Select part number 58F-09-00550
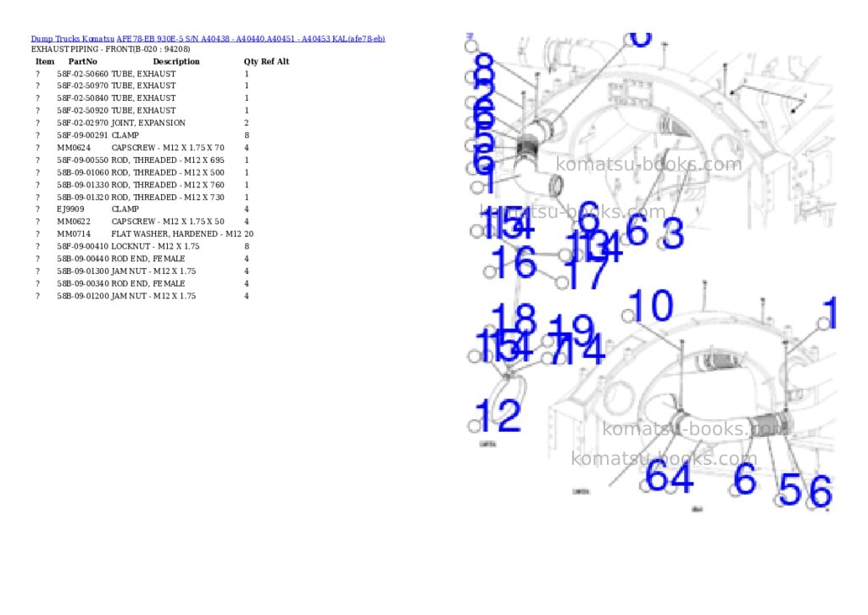Viewport: 868px width, 615px height. point(82,160)
